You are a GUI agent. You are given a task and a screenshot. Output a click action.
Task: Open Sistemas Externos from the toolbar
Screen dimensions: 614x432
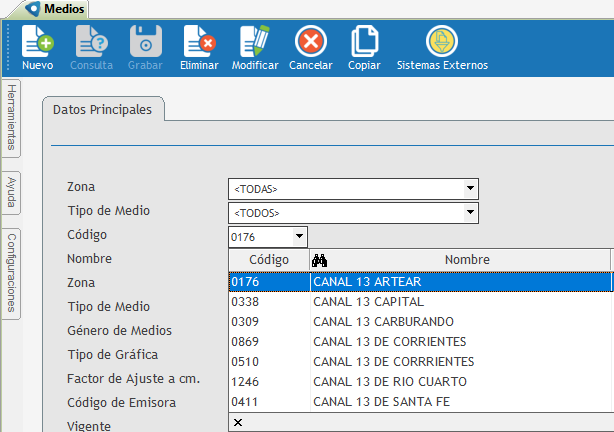[x=442, y=42]
